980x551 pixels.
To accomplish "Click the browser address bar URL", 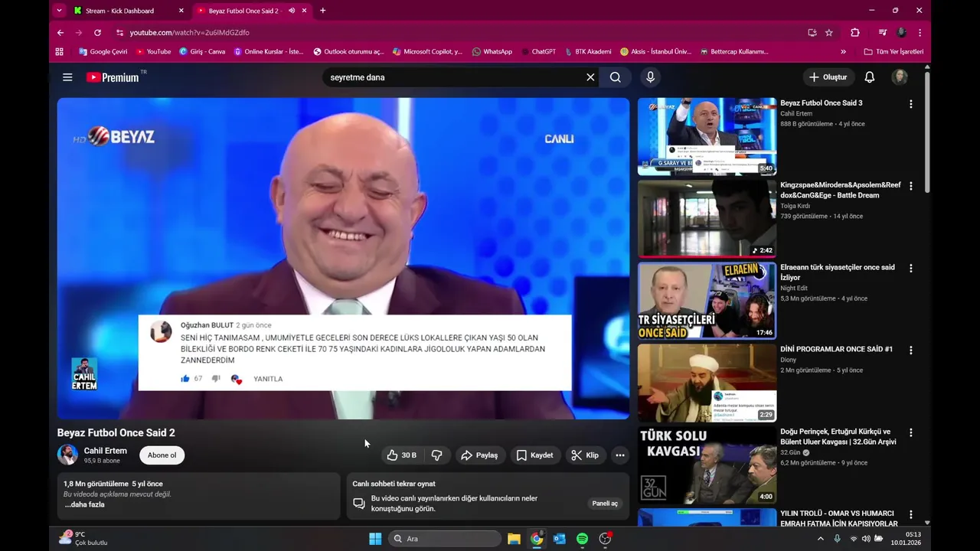I will click(x=190, y=33).
